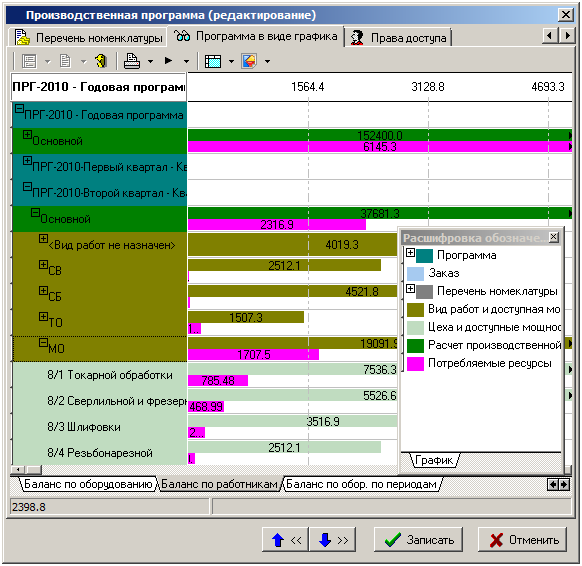
Task: Click the colored legend toolbar icon
Action: (x=249, y=61)
